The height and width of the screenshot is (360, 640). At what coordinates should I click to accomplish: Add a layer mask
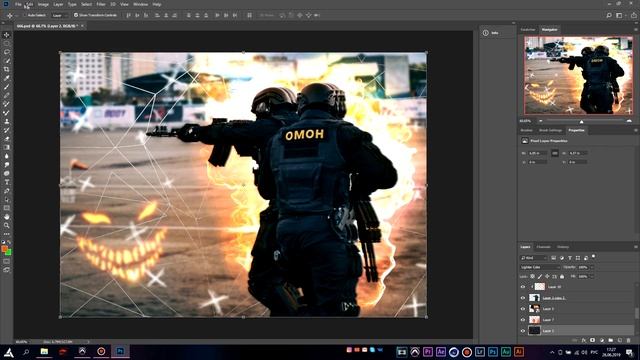click(593, 340)
